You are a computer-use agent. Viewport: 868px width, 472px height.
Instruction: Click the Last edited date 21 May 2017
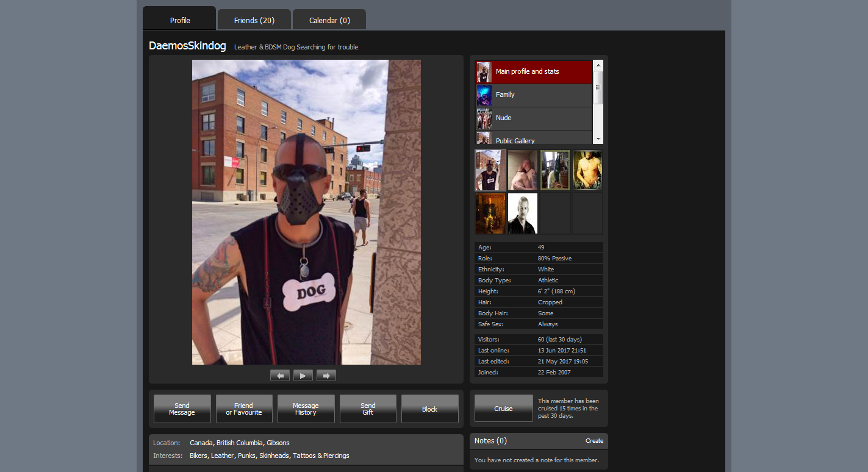(562, 361)
